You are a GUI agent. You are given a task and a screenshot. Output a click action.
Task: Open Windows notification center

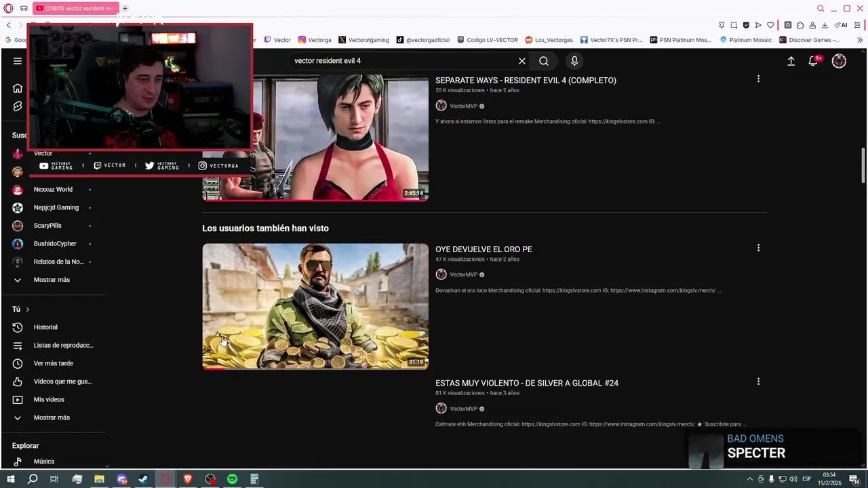click(x=856, y=479)
